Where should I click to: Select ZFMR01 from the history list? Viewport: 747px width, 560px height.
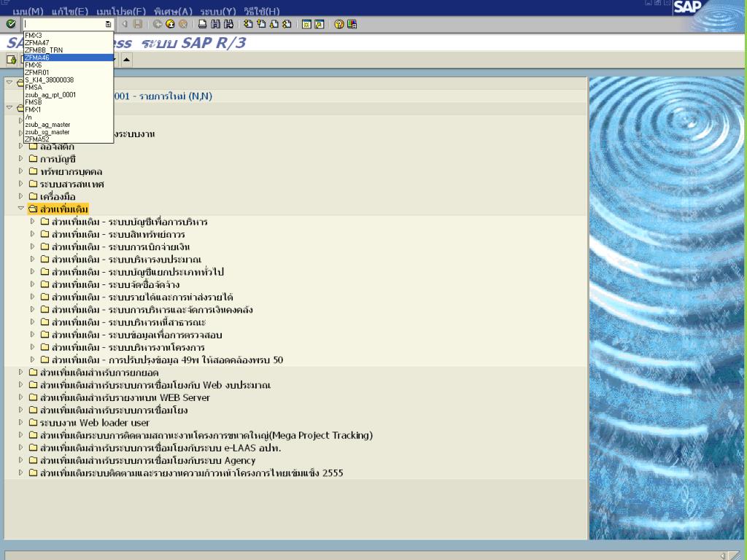click(x=69, y=72)
